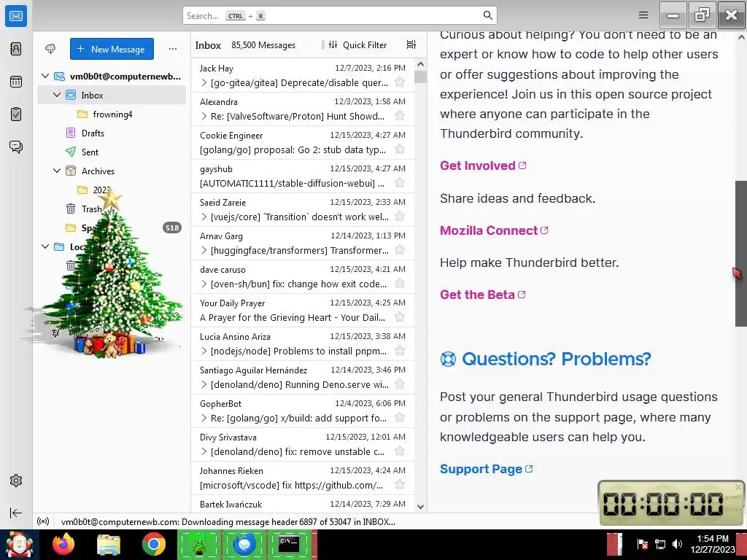Open the GopherBot message row

pos(303,411)
